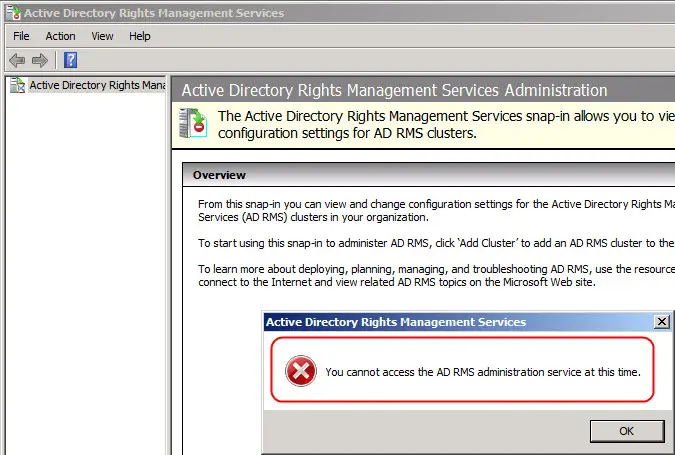675x455 pixels.
Task: Open the File menu
Action: click(x=21, y=36)
